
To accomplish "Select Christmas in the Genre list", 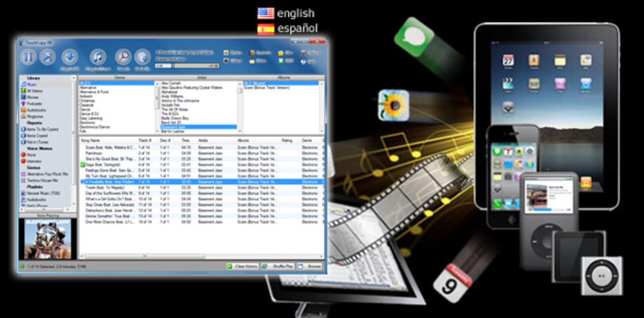I will [87, 101].
